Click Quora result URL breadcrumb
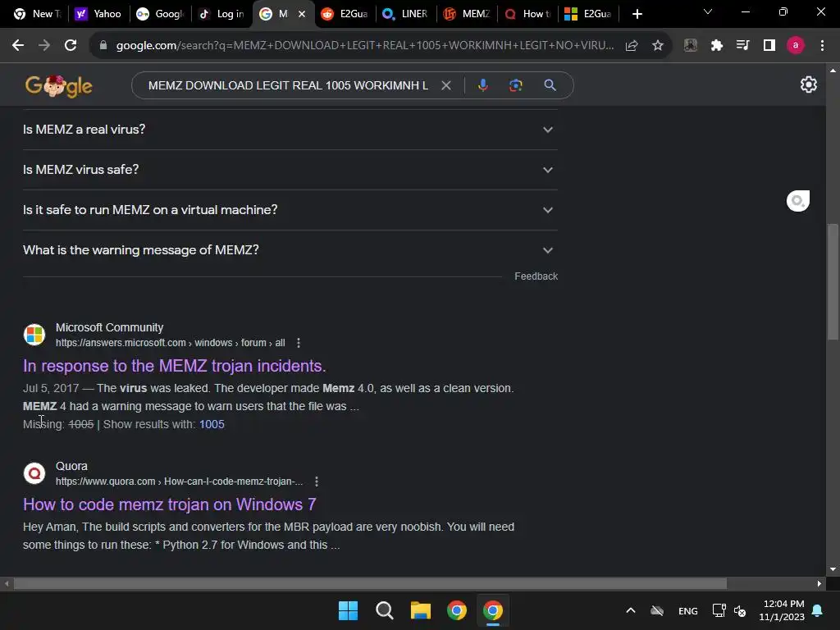Screen dimensions: 840x630 (x=180, y=482)
